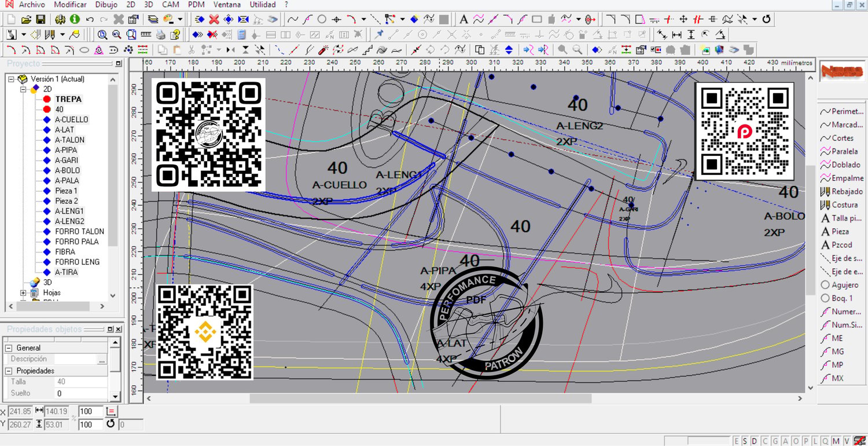This screenshot has width=868, height=446.
Task: Click the blue up-down triangles icon
Action: pos(509,49)
